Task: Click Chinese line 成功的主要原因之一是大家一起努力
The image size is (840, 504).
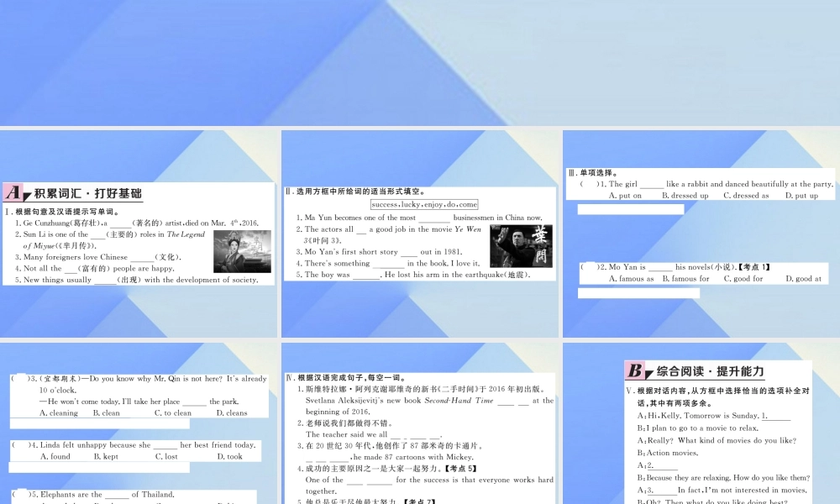Action: [x=386, y=468]
